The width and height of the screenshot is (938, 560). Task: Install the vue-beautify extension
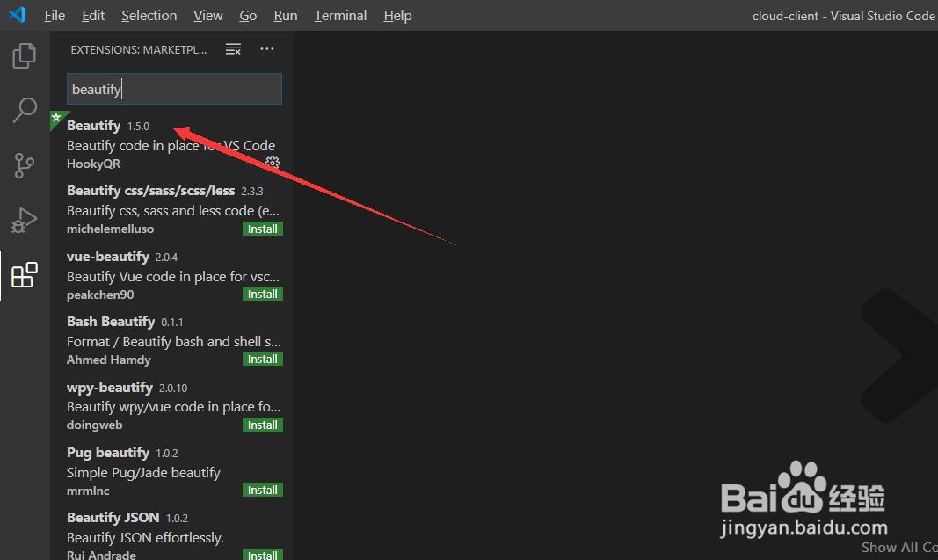[x=263, y=295]
